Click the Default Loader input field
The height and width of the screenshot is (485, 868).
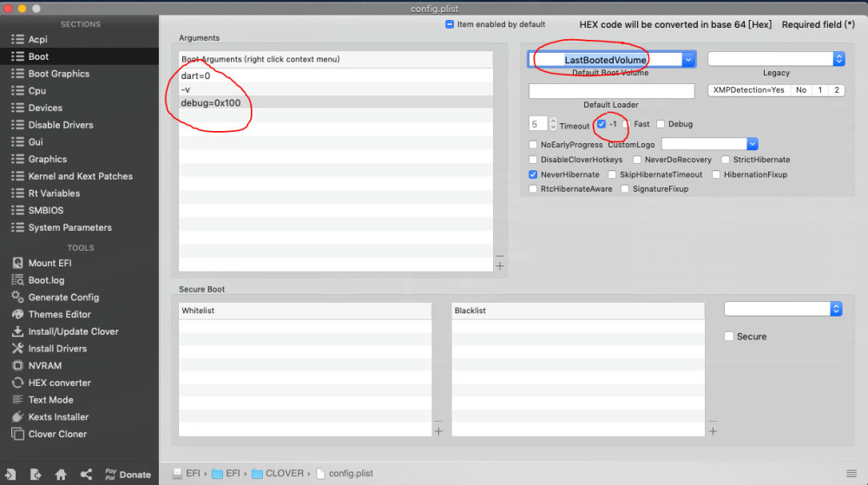(x=611, y=91)
